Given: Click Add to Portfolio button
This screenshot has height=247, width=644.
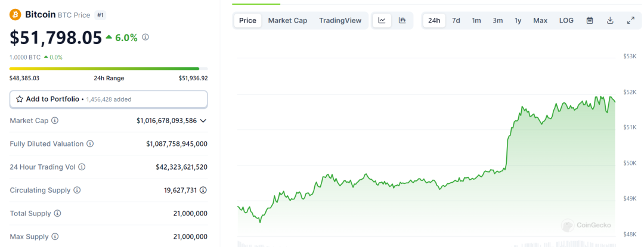Looking at the screenshot, I should tap(109, 99).
